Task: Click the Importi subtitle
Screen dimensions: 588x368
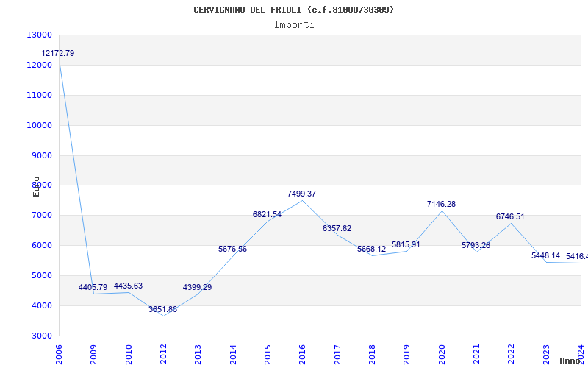Action: point(294,25)
